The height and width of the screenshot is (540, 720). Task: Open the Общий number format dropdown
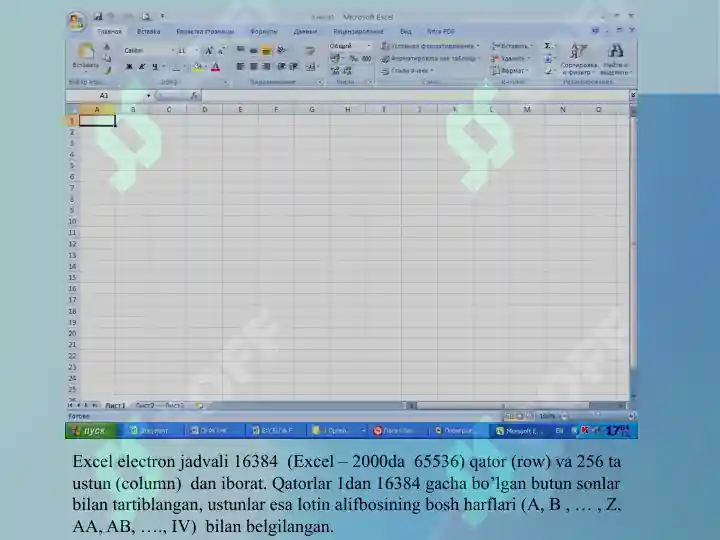click(x=368, y=46)
